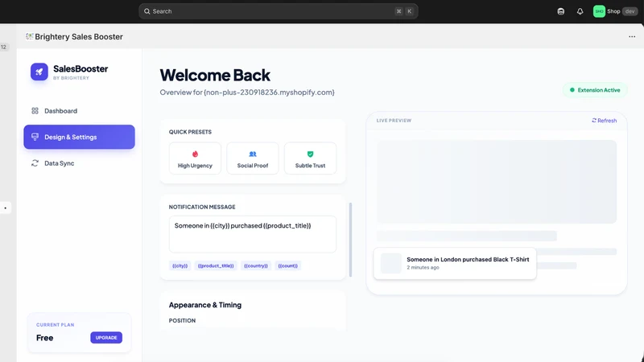
Task: Focus the top Search bar
Action: 278,11
